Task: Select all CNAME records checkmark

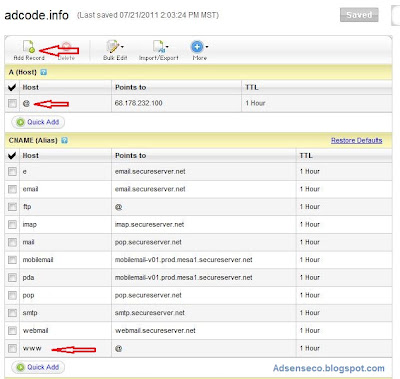Action: pos(12,156)
